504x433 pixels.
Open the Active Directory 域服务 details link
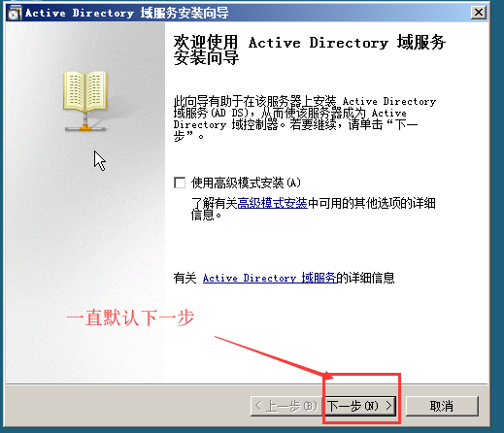[x=269, y=278]
